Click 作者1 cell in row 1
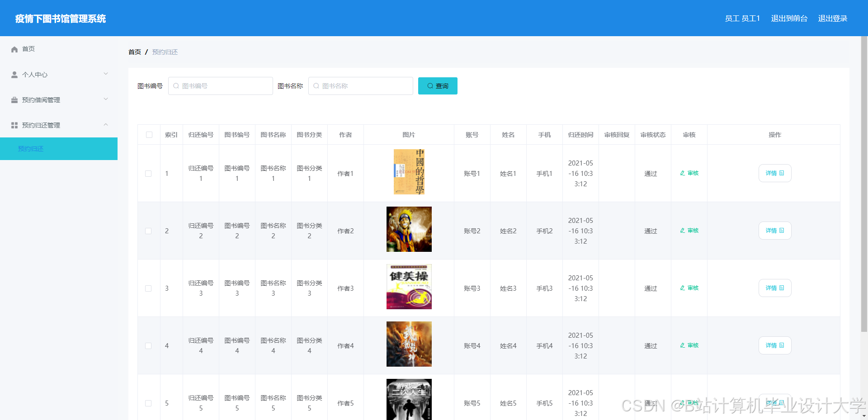This screenshot has height=420, width=868. click(x=345, y=174)
